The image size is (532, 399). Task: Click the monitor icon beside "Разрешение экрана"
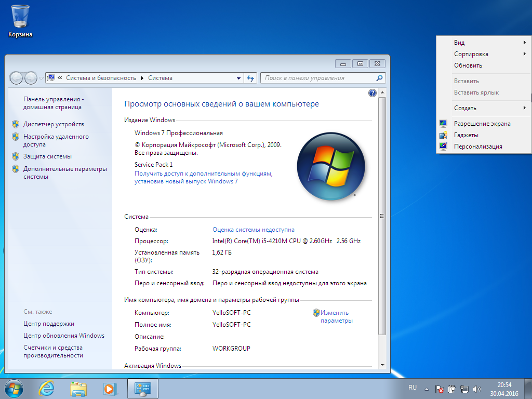click(443, 124)
